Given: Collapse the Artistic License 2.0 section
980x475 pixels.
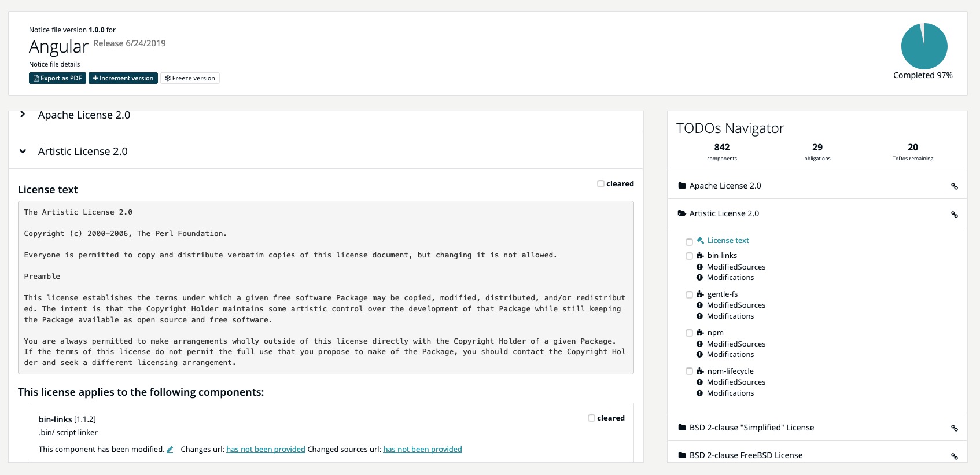Looking at the screenshot, I should click(x=23, y=152).
